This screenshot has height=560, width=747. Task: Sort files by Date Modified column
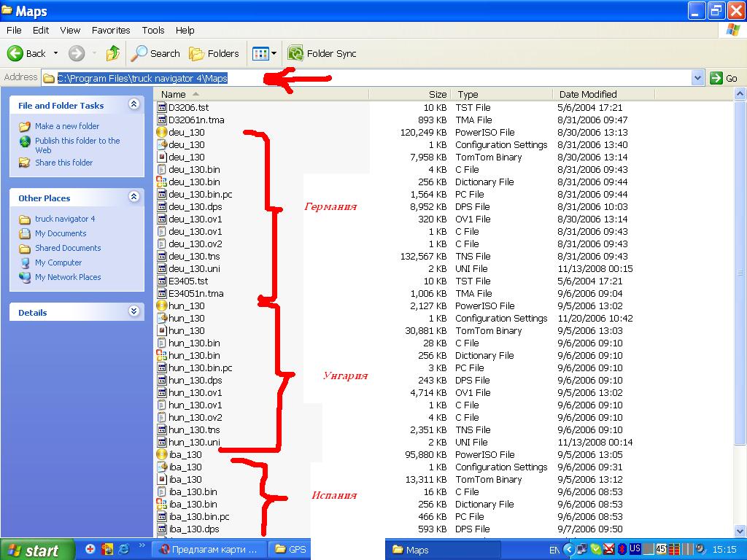click(588, 94)
